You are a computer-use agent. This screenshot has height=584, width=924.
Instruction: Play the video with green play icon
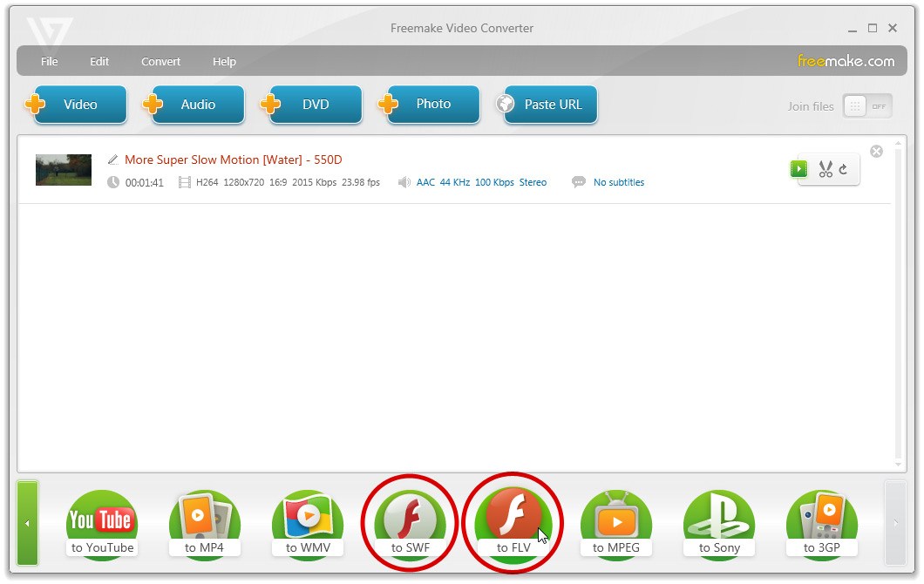point(798,169)
